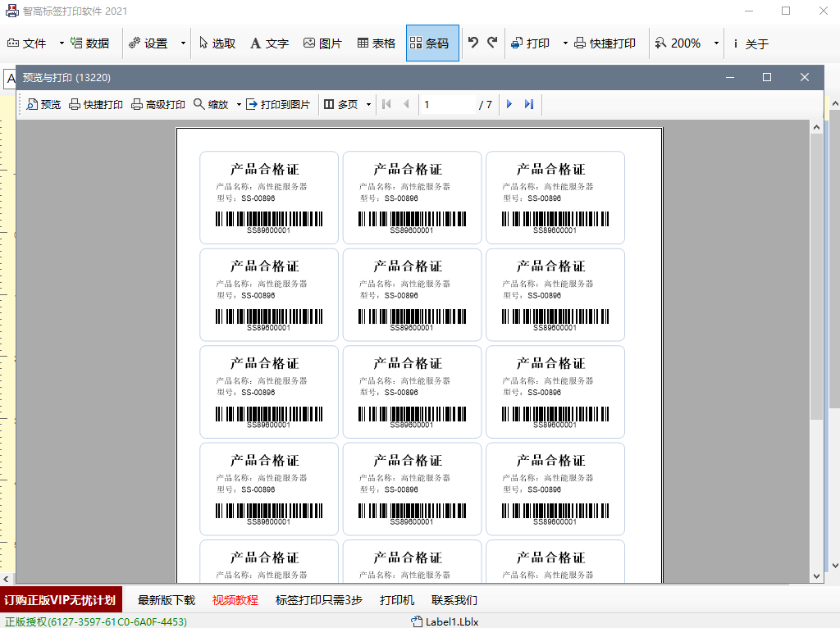Click preview vertical scrollbar up arrow

[x=816, y=127]
